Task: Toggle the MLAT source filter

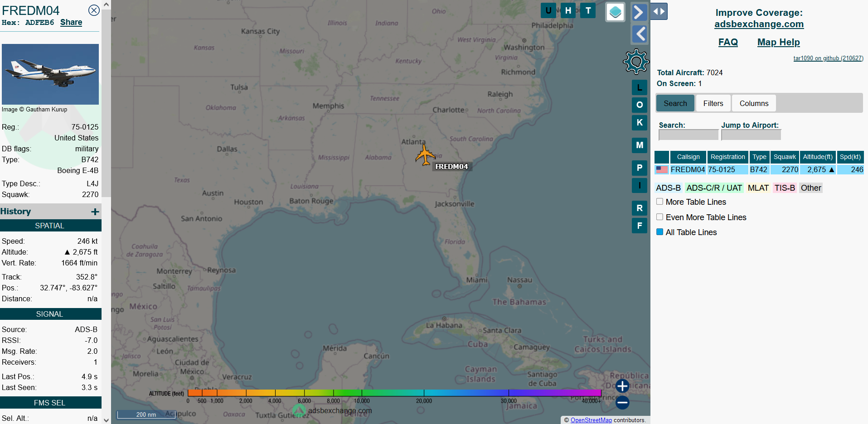Action: pos(758,188)
